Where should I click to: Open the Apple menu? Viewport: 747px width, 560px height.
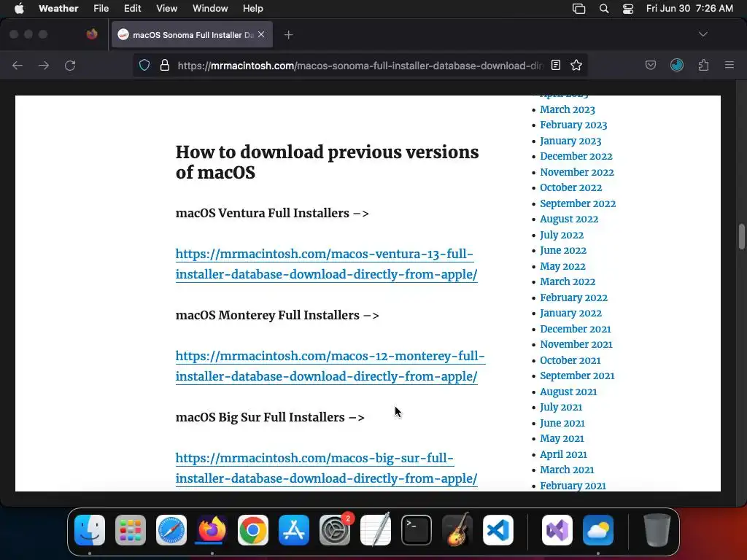click(x=19, y=9)
